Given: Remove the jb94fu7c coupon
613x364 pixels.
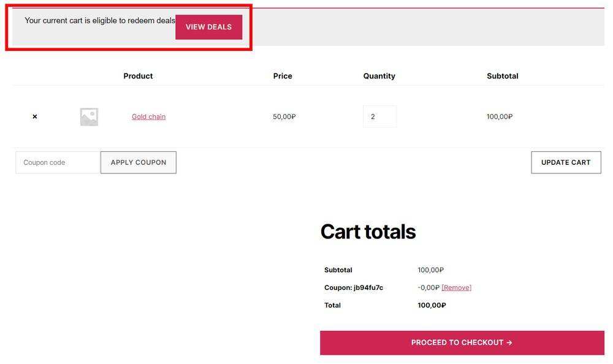Looking at the screenshot, I should (457, 287).
